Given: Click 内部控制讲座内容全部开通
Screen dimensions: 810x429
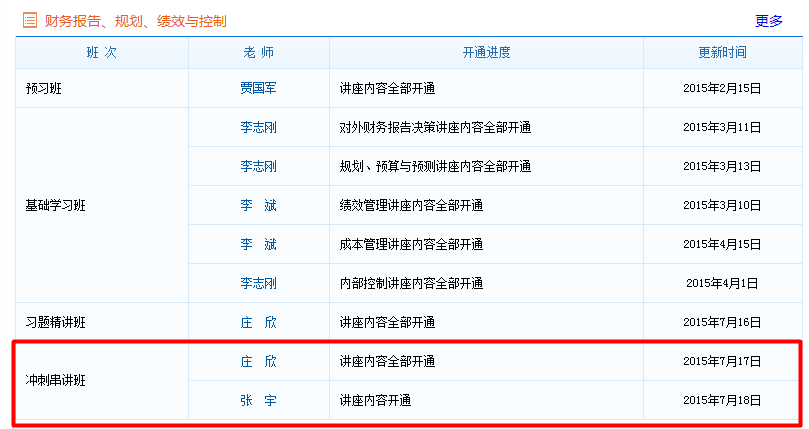Looking at the screenshot, I should point(411,283).
